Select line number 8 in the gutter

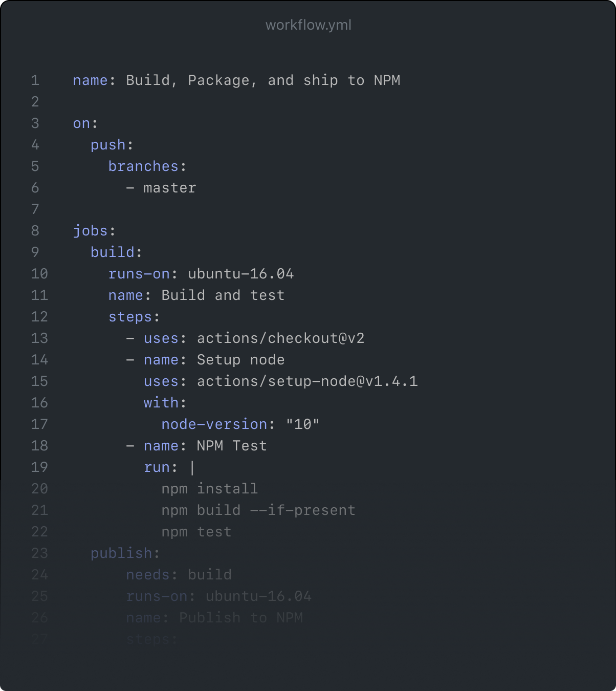tap(35, 231)
